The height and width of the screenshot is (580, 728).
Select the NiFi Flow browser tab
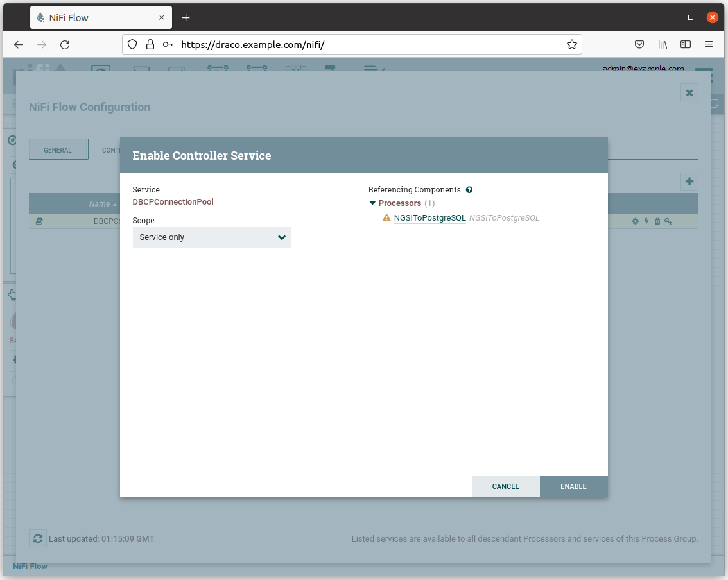click(x=101, y=17)
